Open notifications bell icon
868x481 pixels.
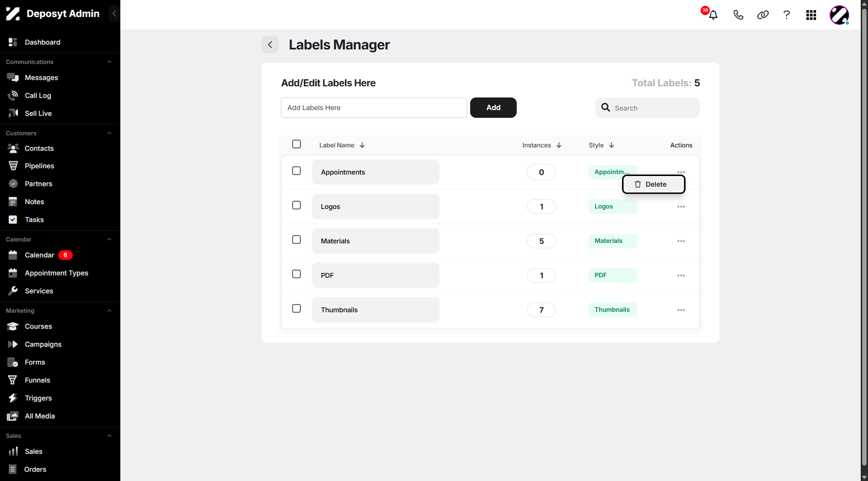click(713, 15)
